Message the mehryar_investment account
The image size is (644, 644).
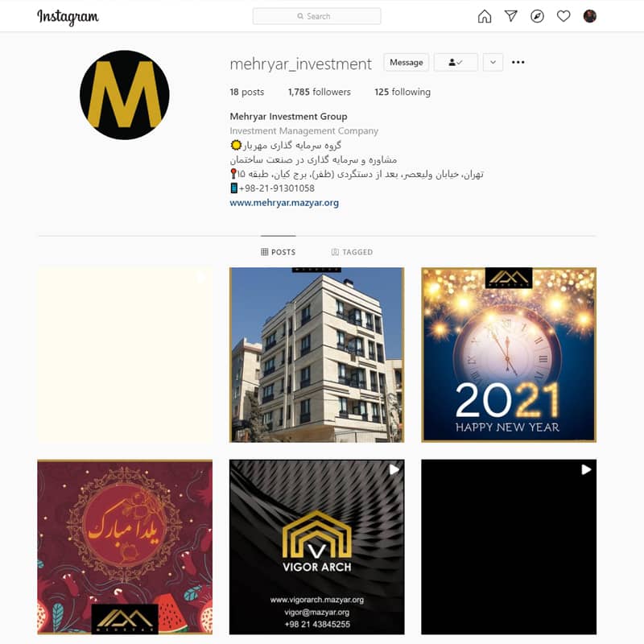[407, 63]
